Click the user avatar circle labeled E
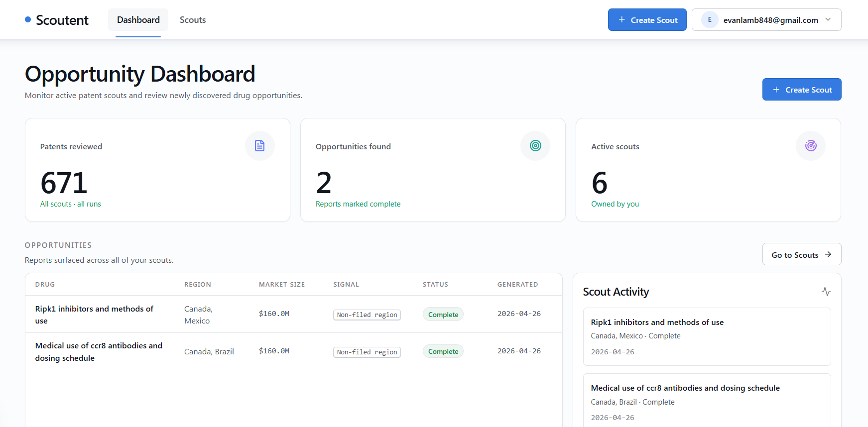 click(x=710, y=20)
